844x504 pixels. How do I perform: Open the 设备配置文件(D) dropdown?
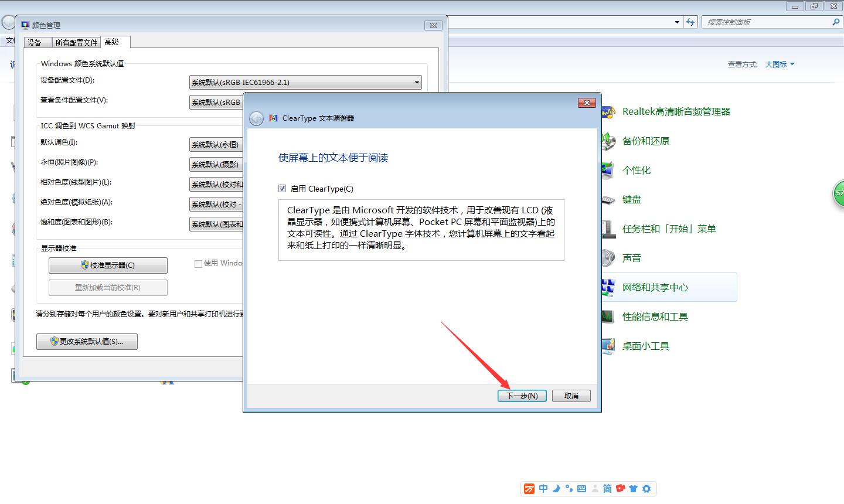tap(305, 83)
